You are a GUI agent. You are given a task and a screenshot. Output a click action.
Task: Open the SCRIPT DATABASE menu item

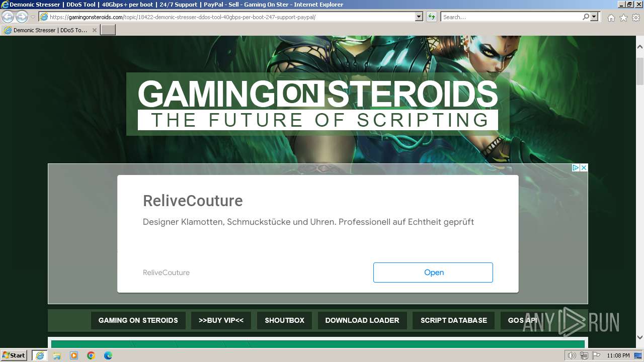[454, 320]
